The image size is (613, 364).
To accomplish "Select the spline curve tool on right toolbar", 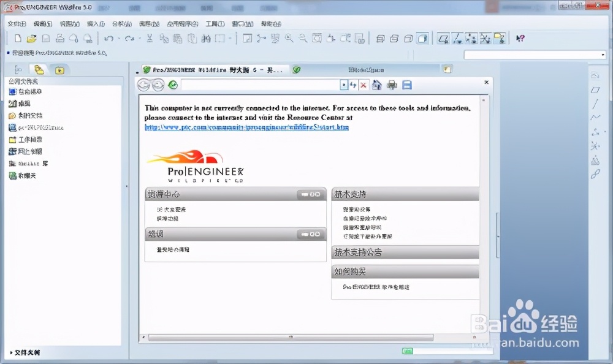I will coord(595,117).
